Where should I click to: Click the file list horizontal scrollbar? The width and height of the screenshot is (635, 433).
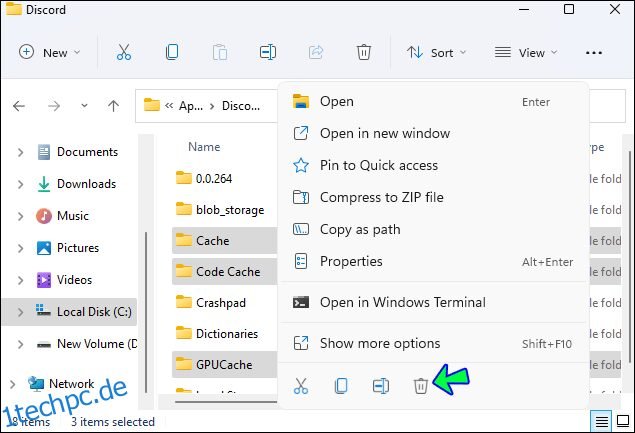(x=226, y=401)
